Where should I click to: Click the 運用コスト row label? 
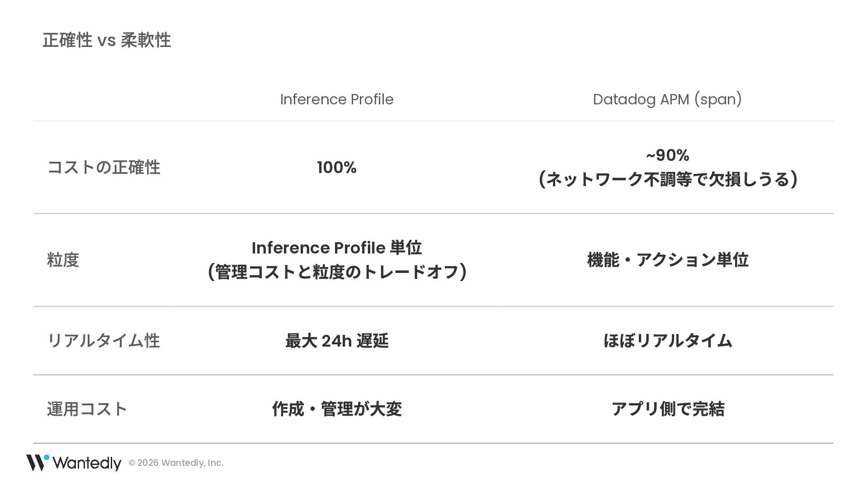(x=87, y=409)
